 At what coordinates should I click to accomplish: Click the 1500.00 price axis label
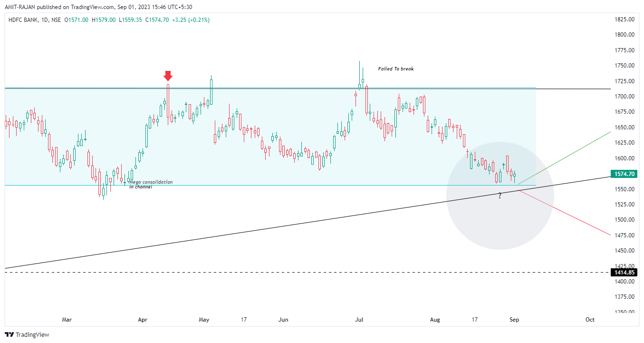click(x=624, y=220)
